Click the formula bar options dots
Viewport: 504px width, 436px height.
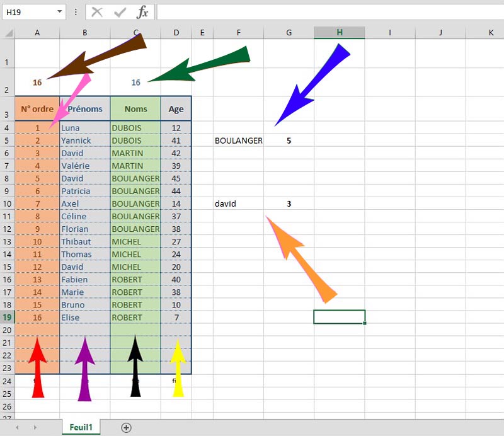pos(76,12)
